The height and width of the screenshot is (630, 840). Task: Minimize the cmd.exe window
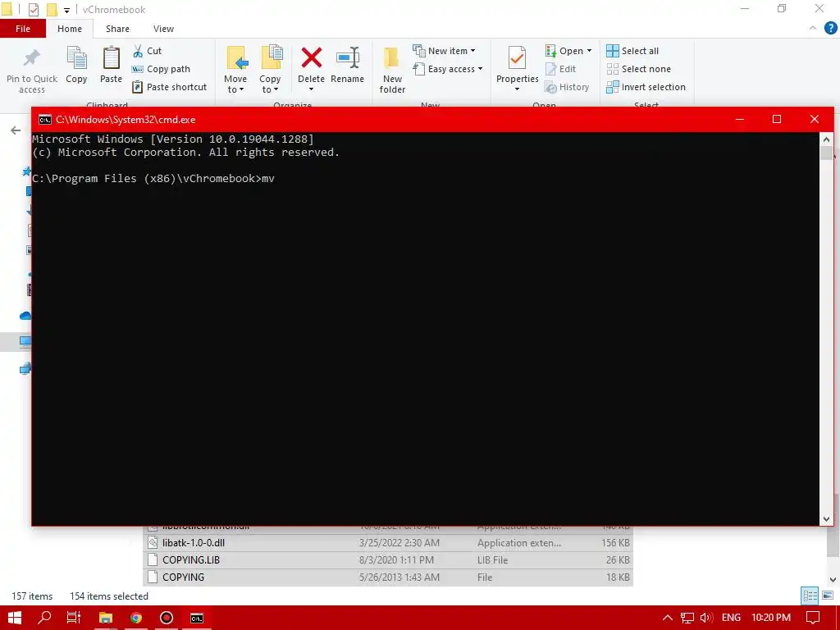(740, 120)
